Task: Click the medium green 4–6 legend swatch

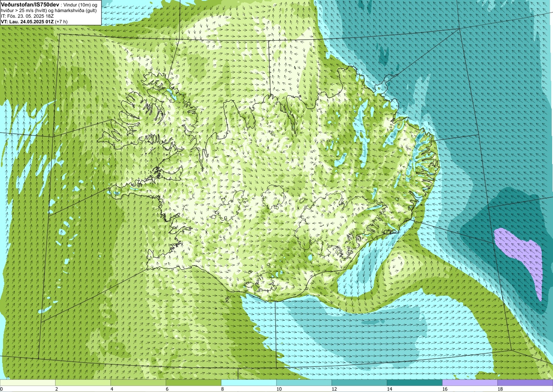Action: pyautogui.click(x=138, y=383)
